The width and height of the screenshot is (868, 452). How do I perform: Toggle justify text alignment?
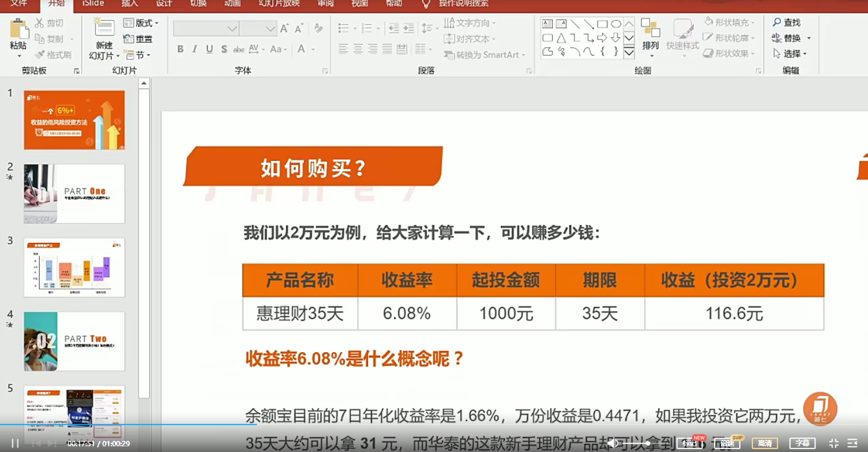tap(387, 49)
